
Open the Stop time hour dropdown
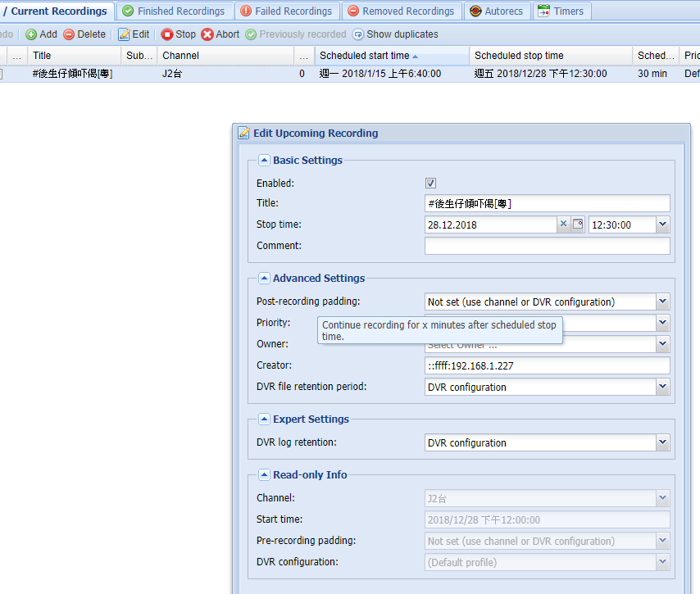(662, 224)
